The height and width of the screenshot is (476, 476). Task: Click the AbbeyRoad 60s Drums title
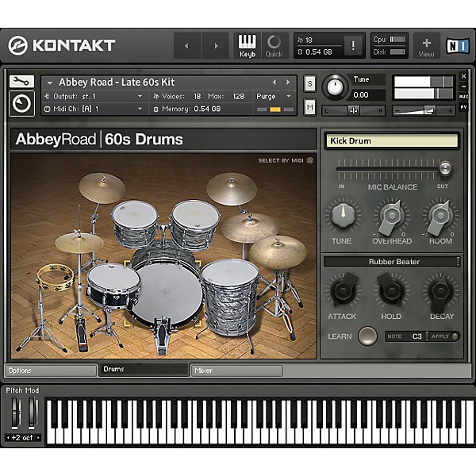click(x=100, y=140)
